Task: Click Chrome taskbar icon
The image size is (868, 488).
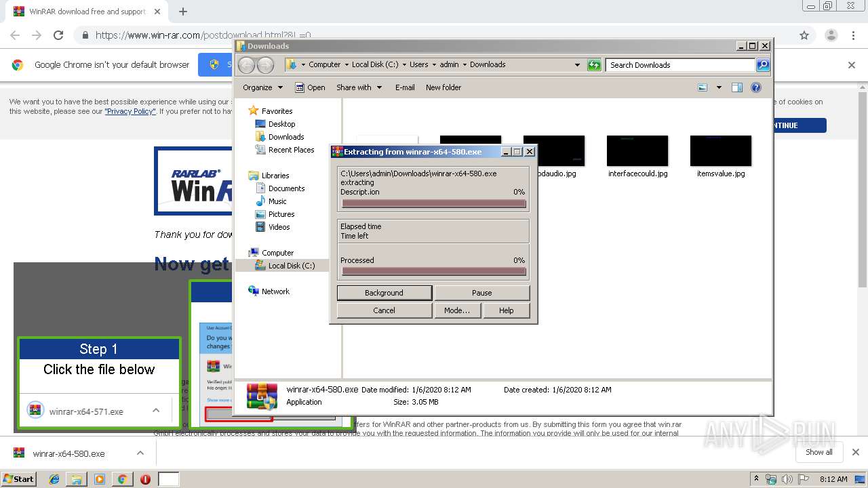Action: [122, 479]
